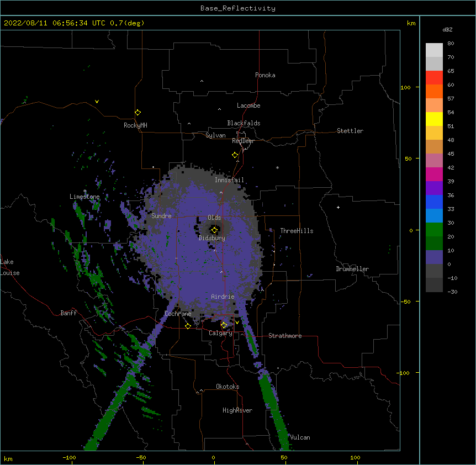Click the yellow diamond marker above Calgary label
Screen dimensions: 476x465
coord(224,325)
